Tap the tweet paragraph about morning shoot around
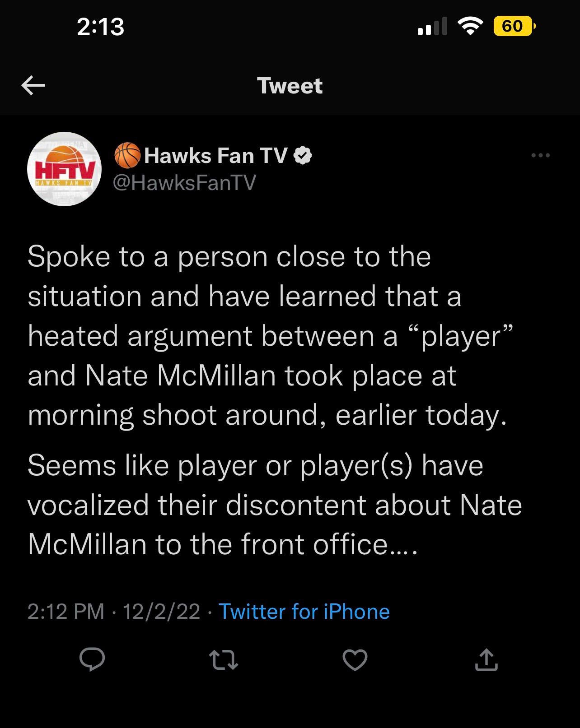 [267, 336]
